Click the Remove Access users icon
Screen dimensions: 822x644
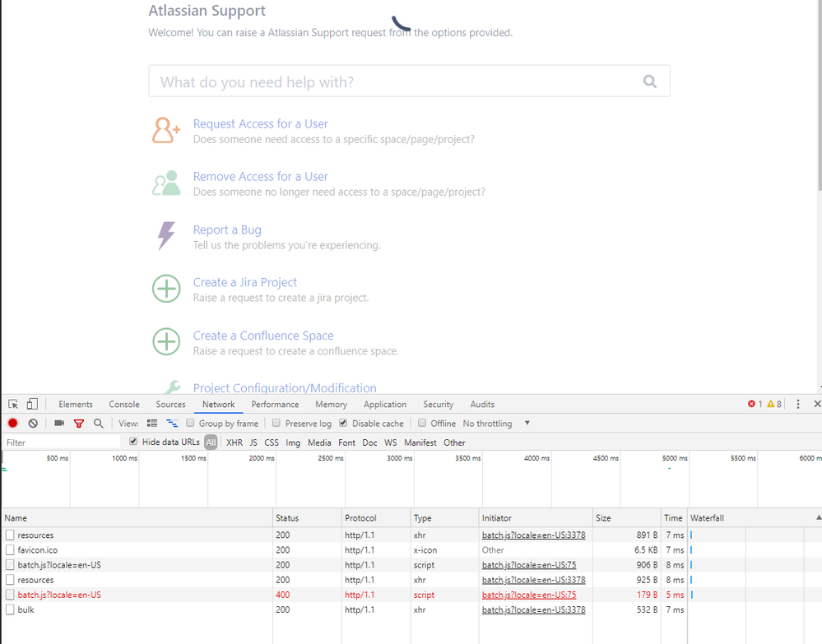click(166, 183)
